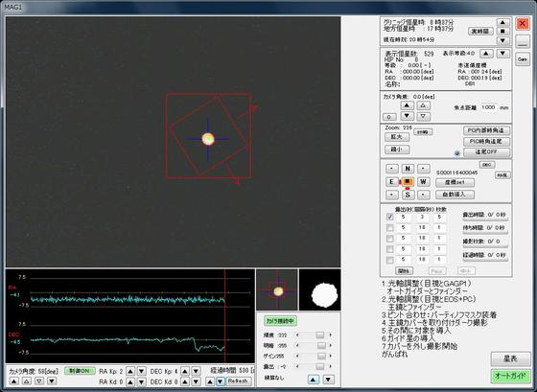Click hollow up triangle under カメラ角度 0.0[deg]
The width and height of the screenshot is (537, 392).
(x=423, y=105)
